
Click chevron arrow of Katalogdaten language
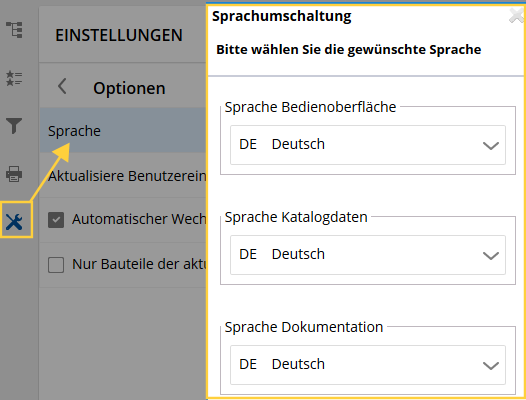tap(490, 256)
